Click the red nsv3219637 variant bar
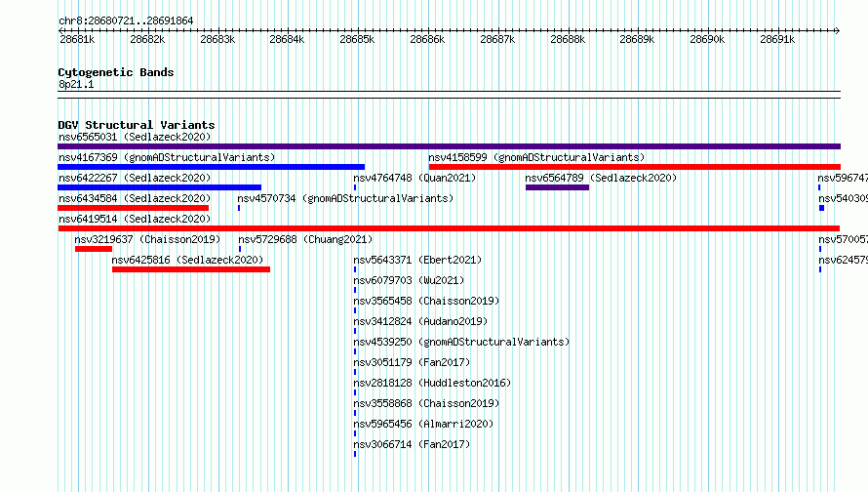The height and width of the screenshot is (492, 868). (94, 249)
